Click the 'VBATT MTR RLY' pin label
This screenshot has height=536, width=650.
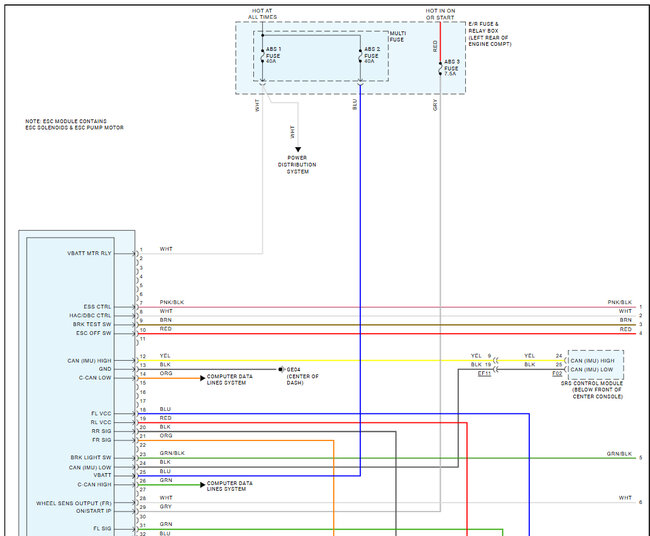[x=89, y=253]
